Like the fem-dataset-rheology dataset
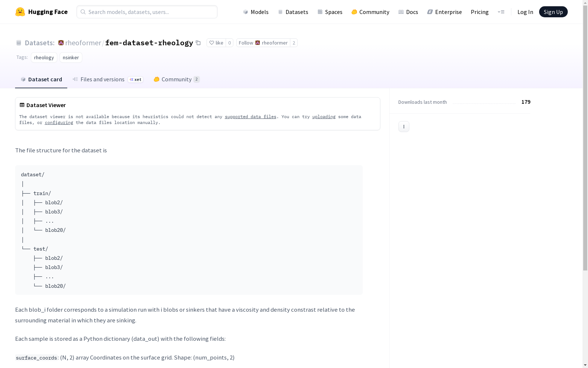 tap(216, 43)
